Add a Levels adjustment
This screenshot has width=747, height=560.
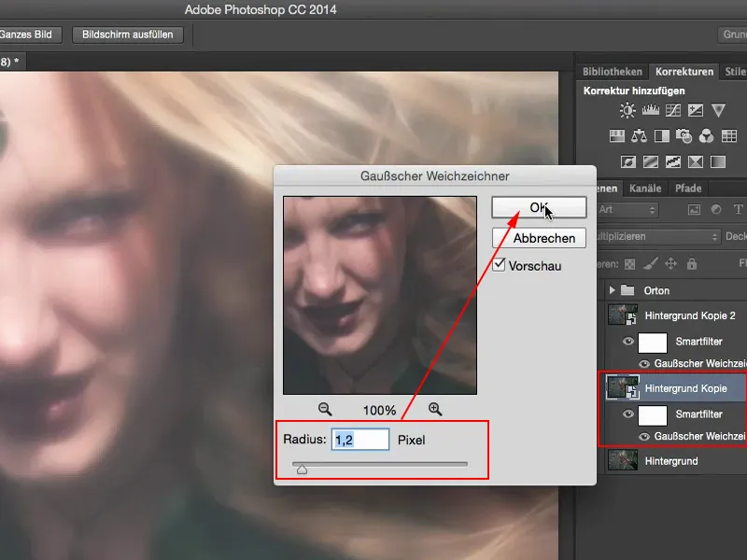(x=650, y=110)
